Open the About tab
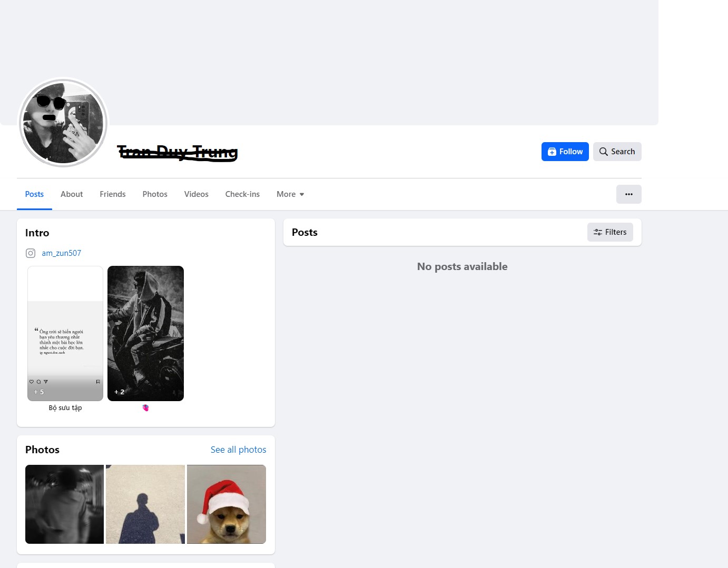 click(72, 194)
